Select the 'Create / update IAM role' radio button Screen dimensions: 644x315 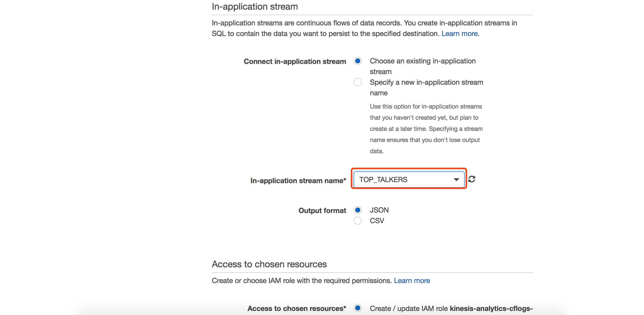[x=358, y=308]
